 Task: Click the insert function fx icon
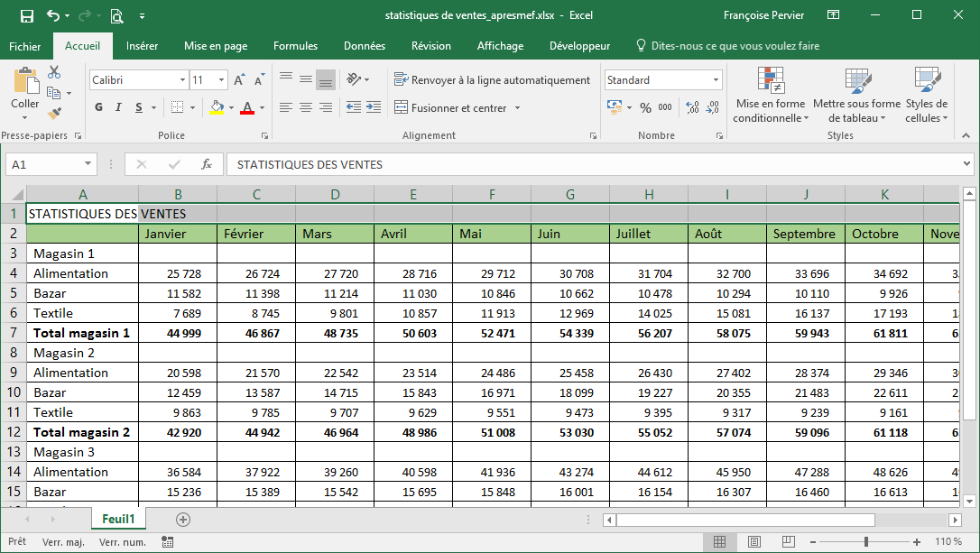207,165
